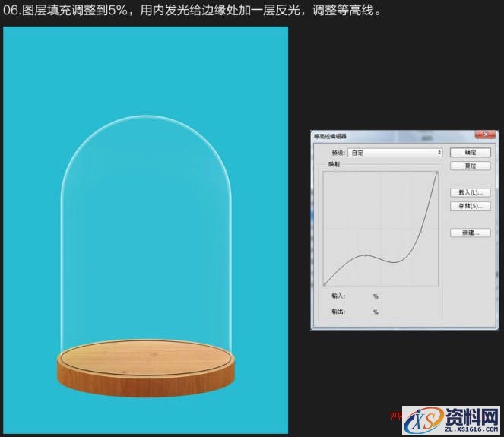The height and width of the screenshot is (437, 504).
Task: Click the 输入 percentage field
Action: (360, 296)
